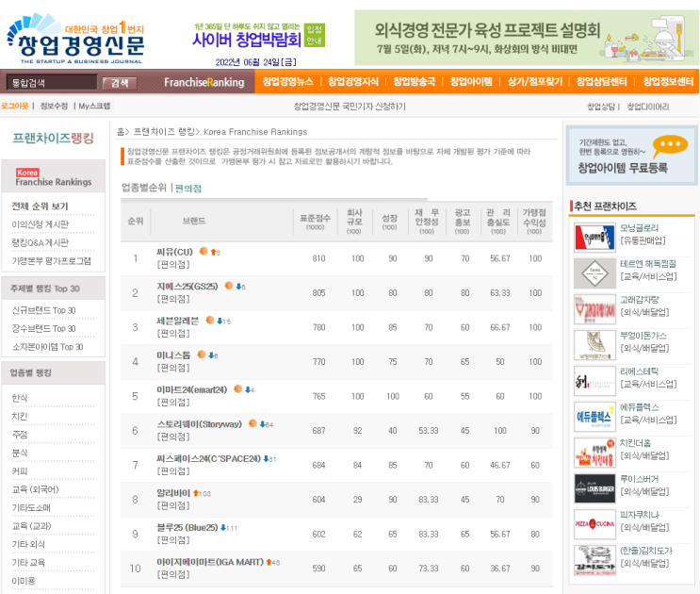
Task: Open the 창업다이어리 top link
Action: (x=648, y=107)
